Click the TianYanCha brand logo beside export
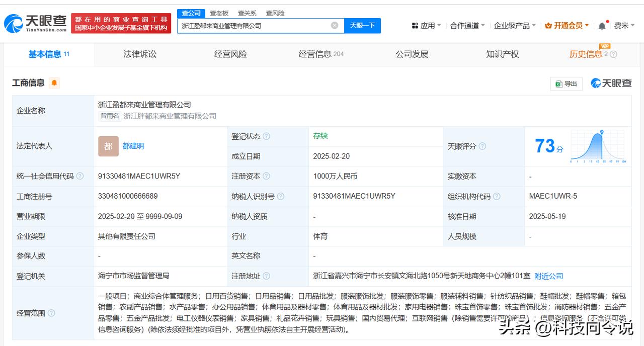 pos(611,83)
